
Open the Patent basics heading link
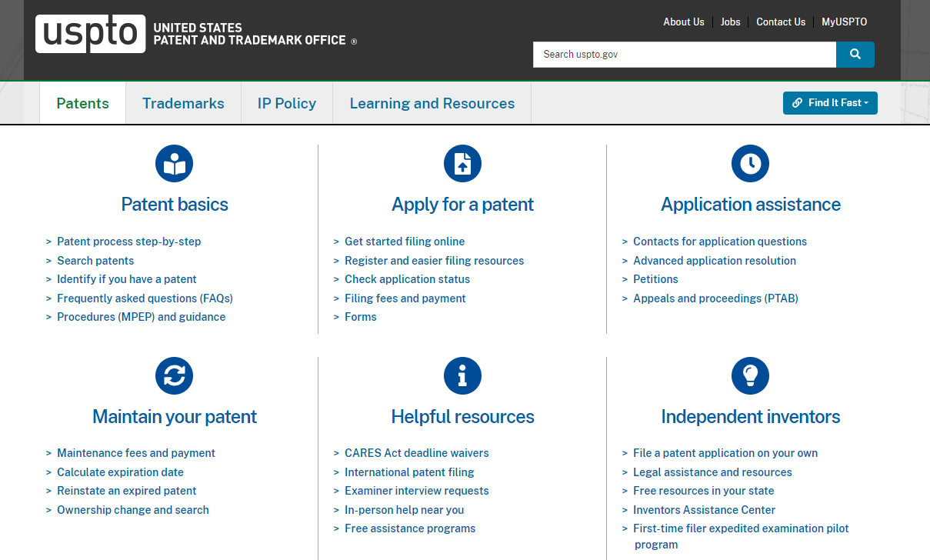coord(175,205)
